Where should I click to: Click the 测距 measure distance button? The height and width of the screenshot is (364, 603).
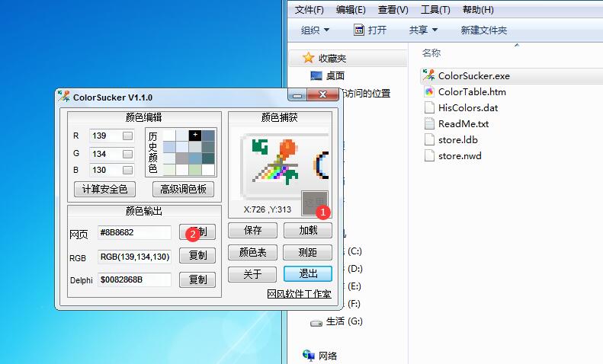(308, 252)
